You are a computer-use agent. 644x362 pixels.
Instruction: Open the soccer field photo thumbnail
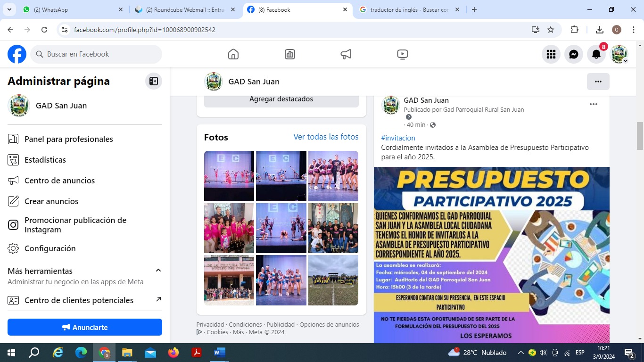[x=333, y=280]
